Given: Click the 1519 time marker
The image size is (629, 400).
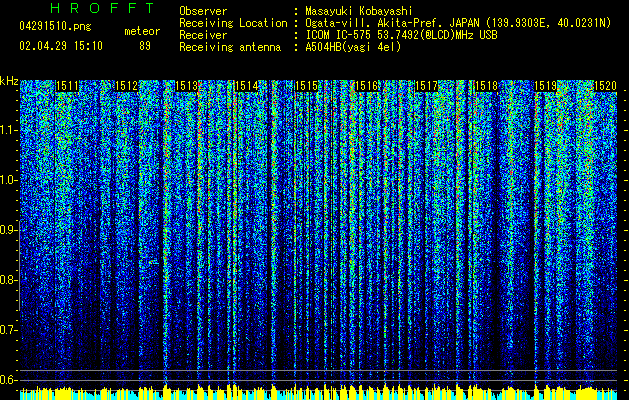Looking at the screenshot, I should pos(546,86).
